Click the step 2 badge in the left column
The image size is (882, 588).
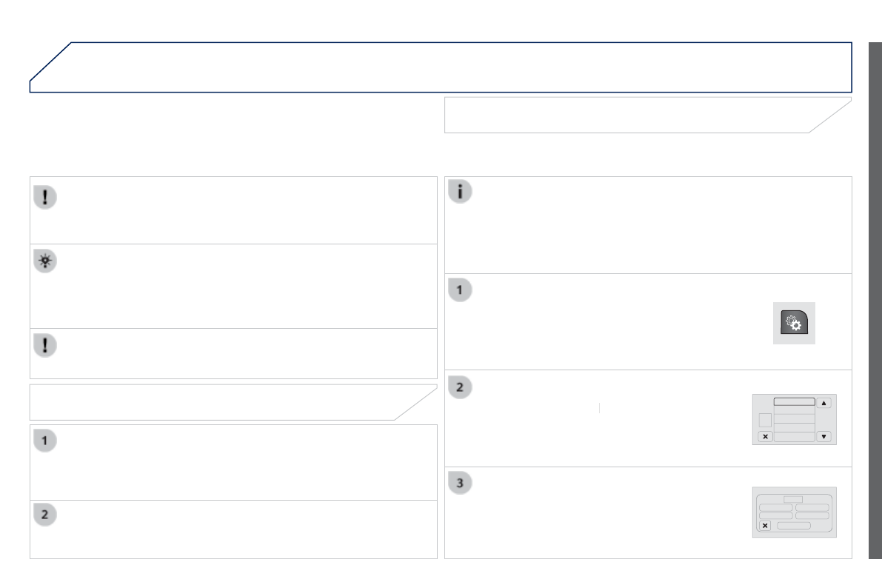tap(44, 515)
